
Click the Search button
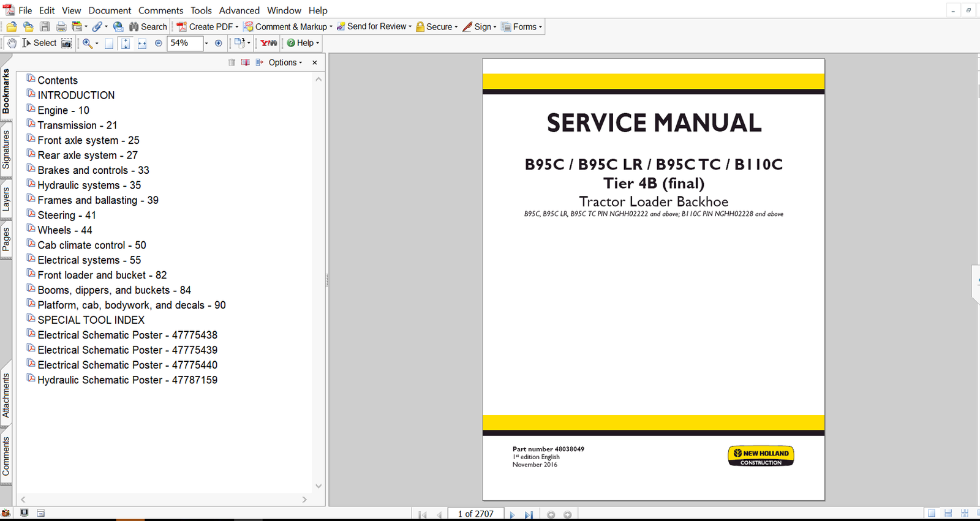[148, 26]
